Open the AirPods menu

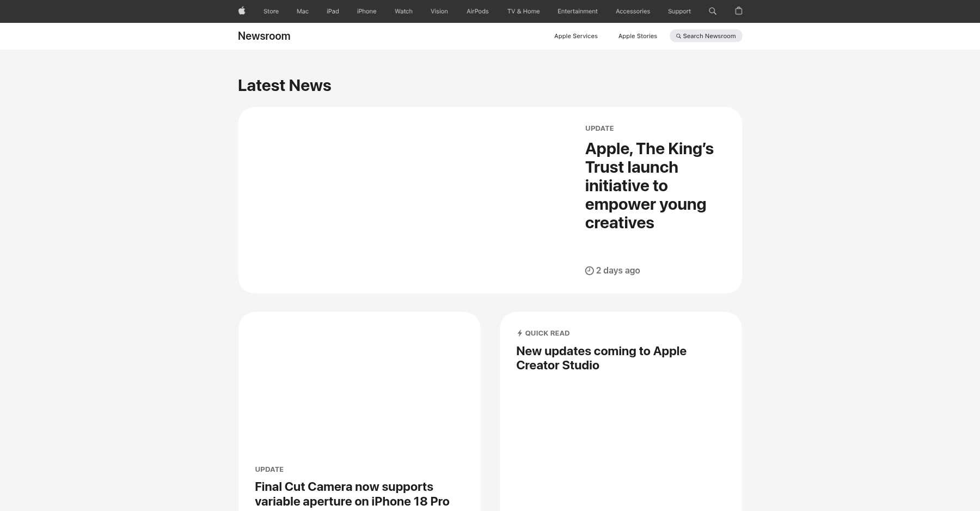(x=477, y=11)
